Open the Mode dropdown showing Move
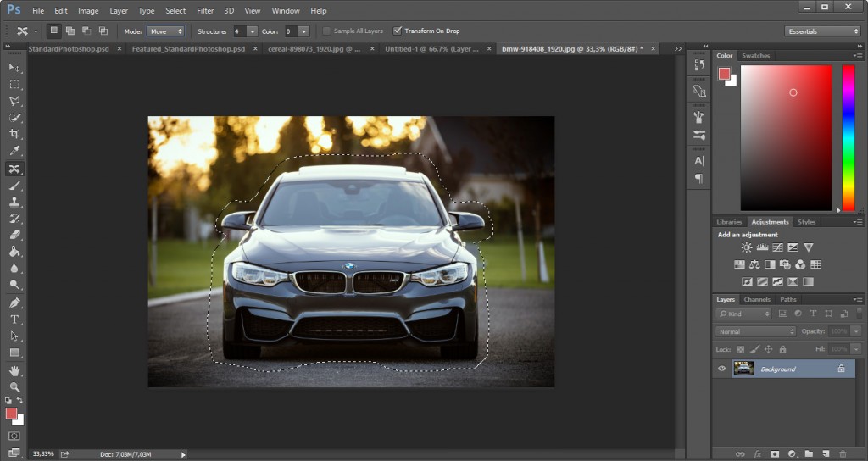 [x=165, y=31]
